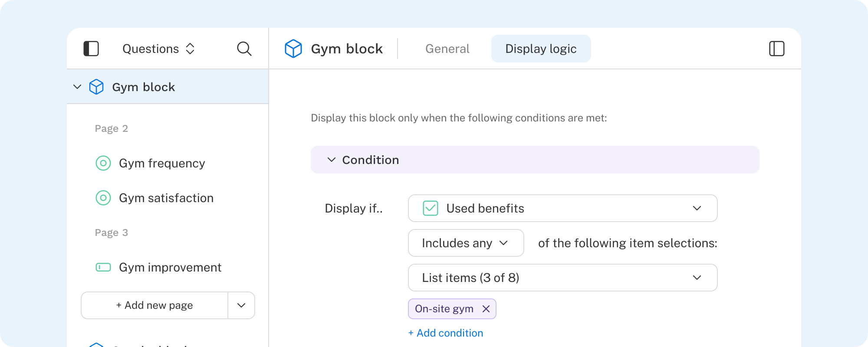The image size is (868, 347).
Task: Open search in the Questions panel
Action: (x=244, y=49)
